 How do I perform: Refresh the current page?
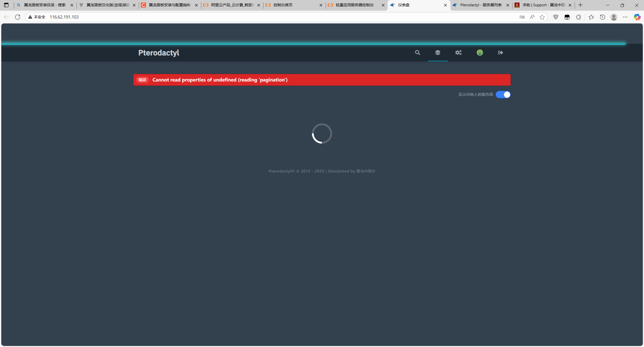pos(18,17)
